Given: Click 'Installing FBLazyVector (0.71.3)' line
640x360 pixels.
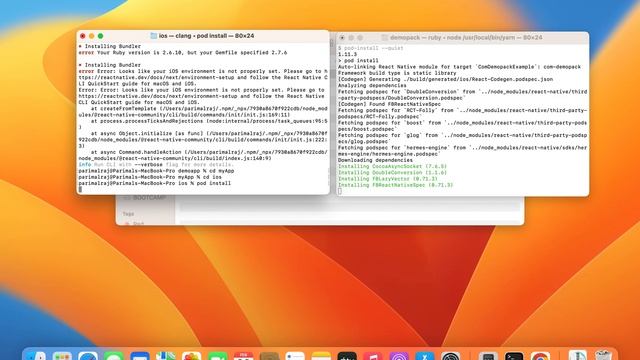Looking at the screenshot, I should (x=388, y=179).
